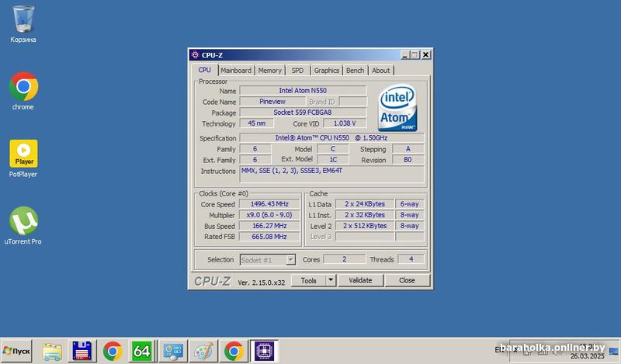This screenshot has width=621, height=364.
Task: Expand the Tools dropdown arrow
Action: coord(331,280)
